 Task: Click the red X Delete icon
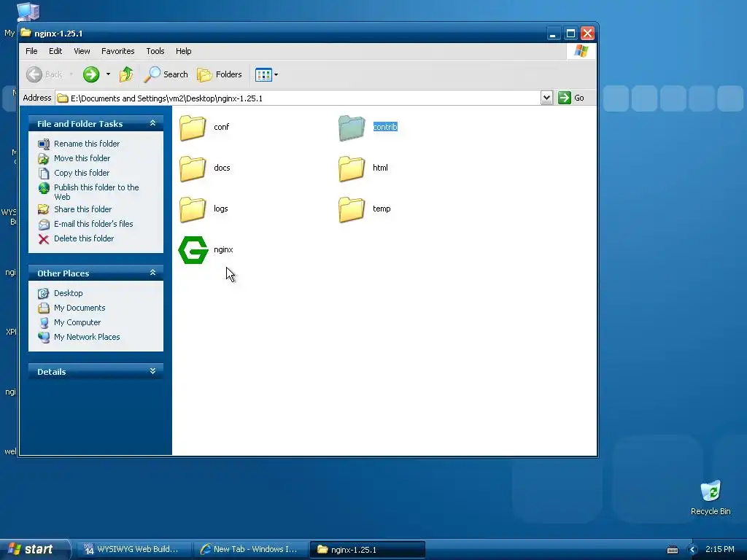pos(44,239)
